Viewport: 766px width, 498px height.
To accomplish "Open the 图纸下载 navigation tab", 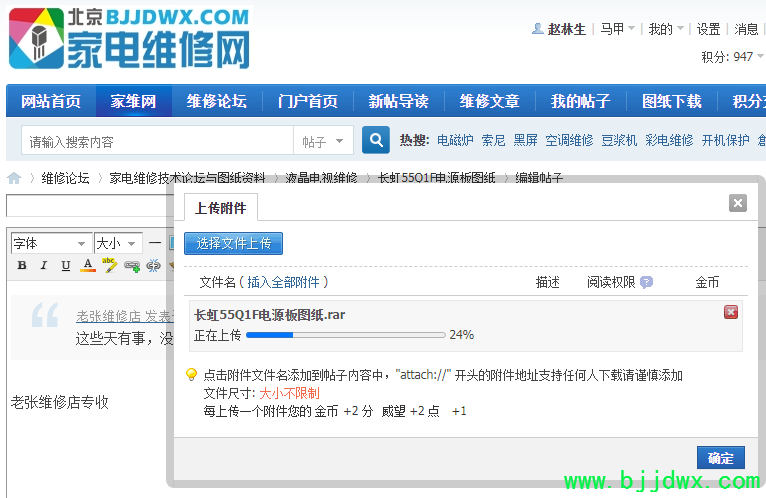I will point(671,101).
